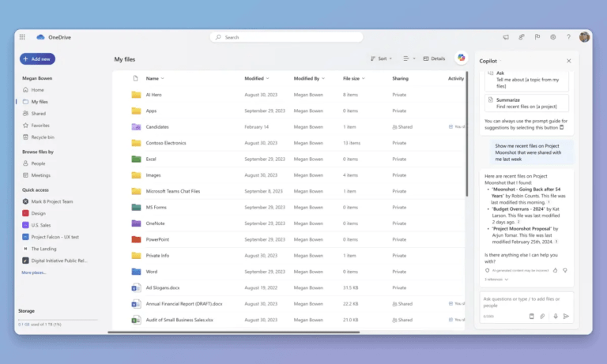Click the file type column header icon

click(135, 78)
